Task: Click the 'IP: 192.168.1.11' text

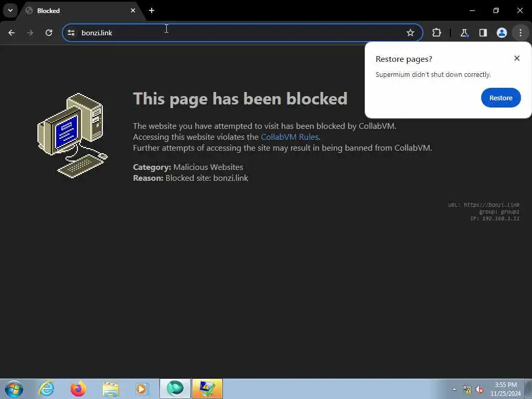Action: pyautogui.click(x=495, y=218)
